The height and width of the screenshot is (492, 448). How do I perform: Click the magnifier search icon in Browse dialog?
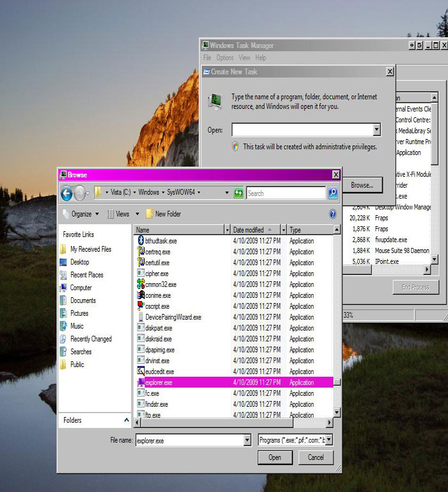pos(333,193)
